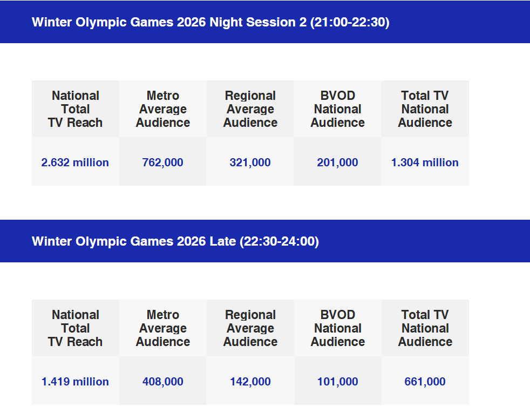Viewport: 530px width, 420px height.
Task: Click the 1.419 million reach value
Action: click(x=75, y=382)
